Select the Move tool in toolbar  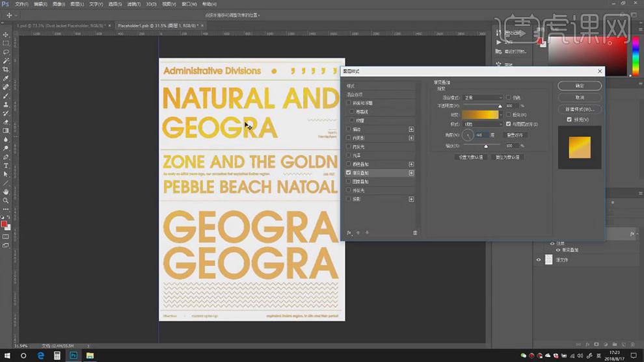coord(6,34)
